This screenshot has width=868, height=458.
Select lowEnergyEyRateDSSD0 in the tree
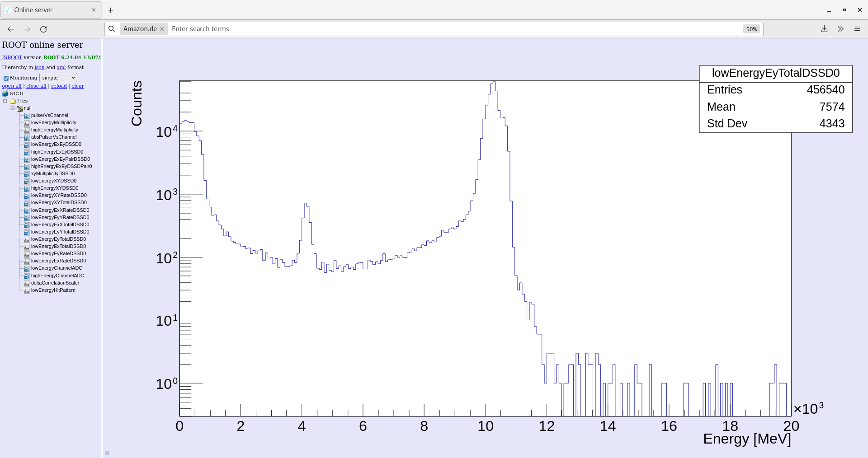tap(58, 254)
